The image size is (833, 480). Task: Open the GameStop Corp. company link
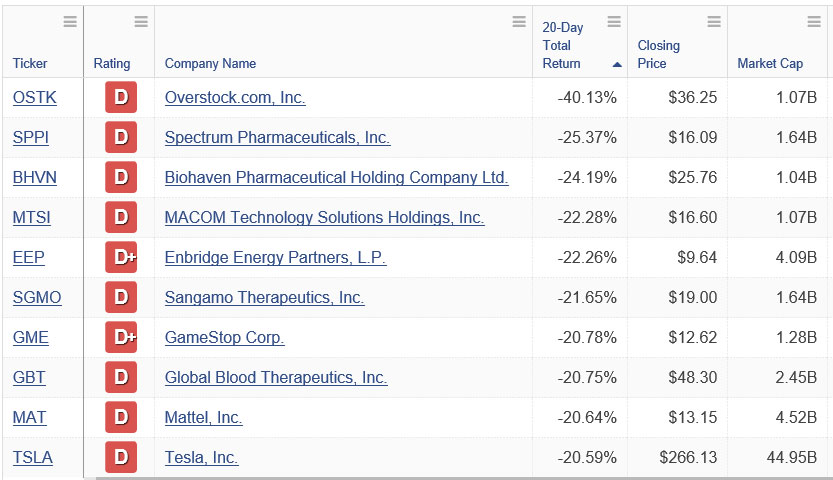tap(224, 337)
